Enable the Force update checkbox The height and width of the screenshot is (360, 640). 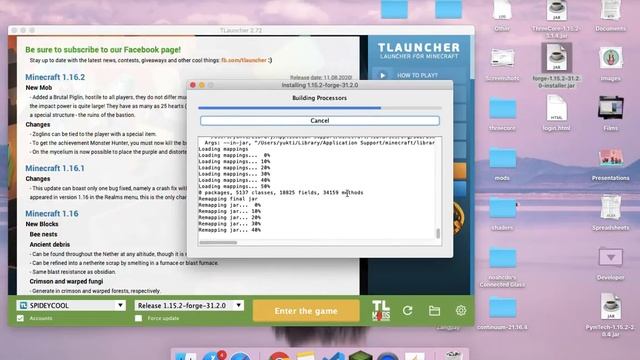click(x=139, y=318)
